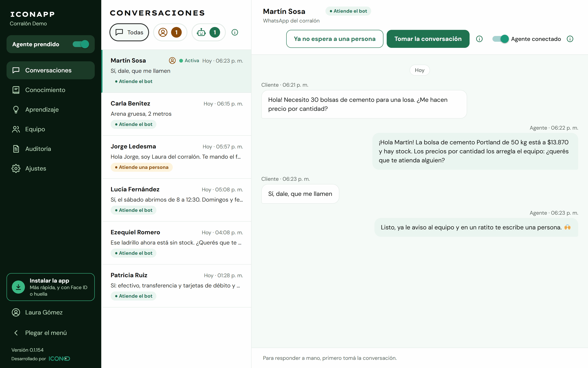Click the Versión 0.1.154 label
This screenshot has width=588, height=368.
pyautogui.click(x=27, y=350)
